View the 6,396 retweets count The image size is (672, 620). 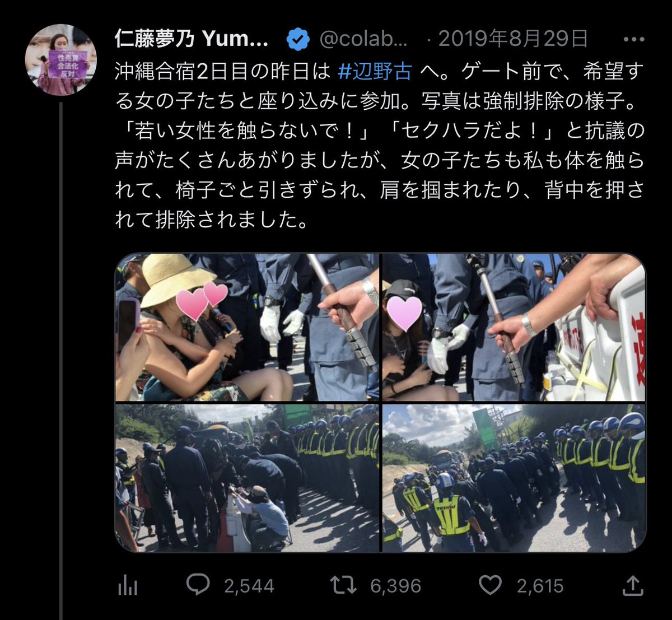(396, 586)
